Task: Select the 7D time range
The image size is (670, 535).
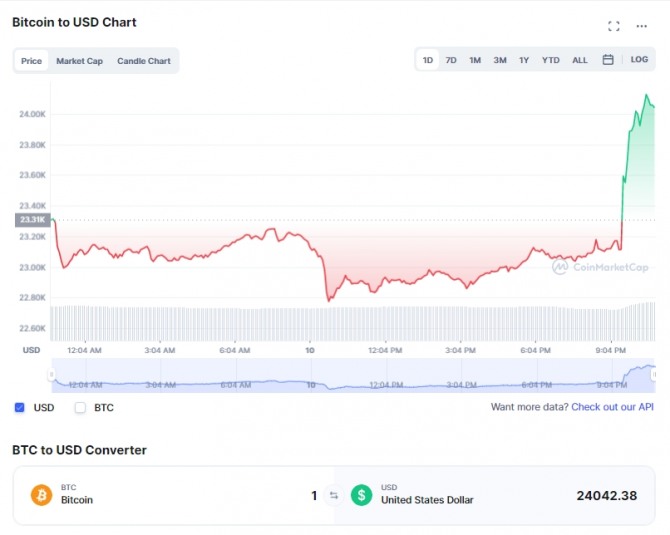Action: pos(451,60)
